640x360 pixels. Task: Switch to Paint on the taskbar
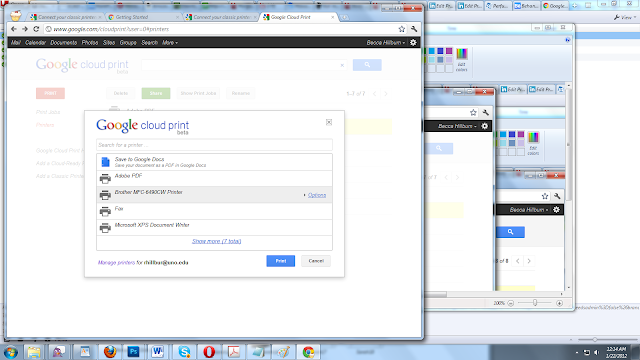click(x=283, y=352)
